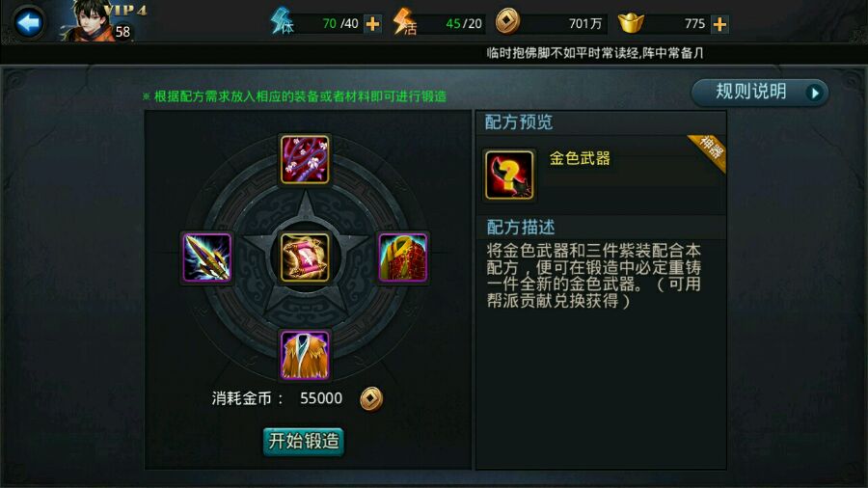This screenshot has width=868, height=488.
Task: Select the spear weapon slot
Action: point(207,258)
